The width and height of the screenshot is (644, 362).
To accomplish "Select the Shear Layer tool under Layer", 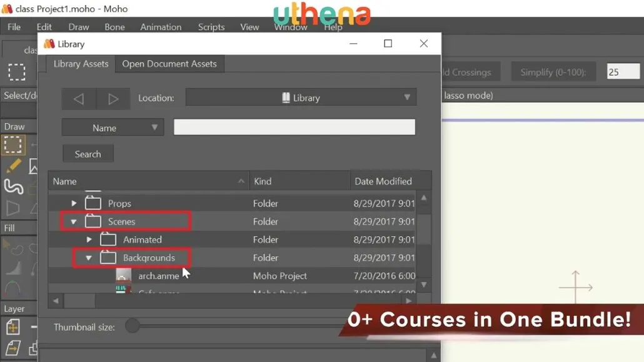I will click(x=13, y=348).
